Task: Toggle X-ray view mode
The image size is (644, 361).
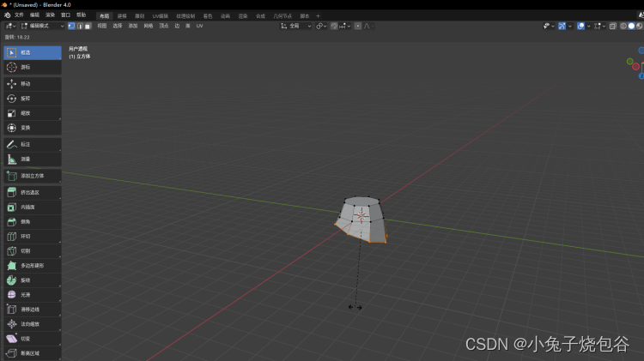Action: click(x=613, y=26)
